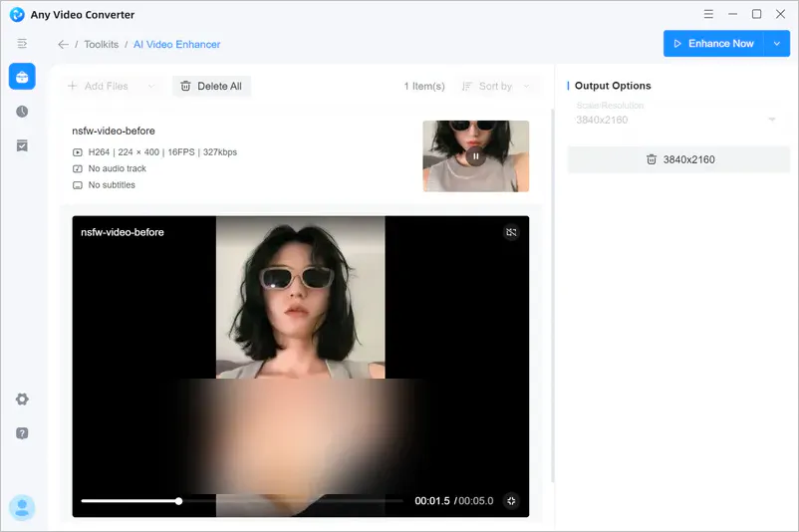
Task: Toggle the comparison view icon in player
Action: (511, 232)
